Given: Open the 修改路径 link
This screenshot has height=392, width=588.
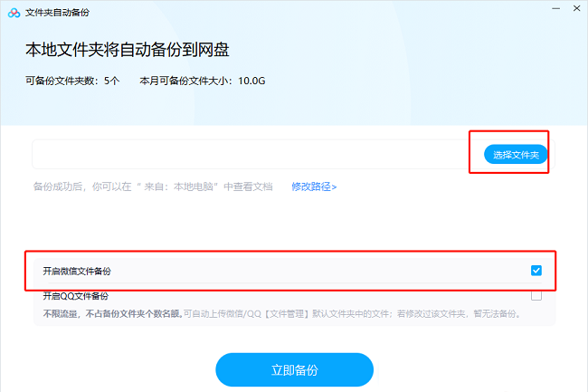Looking at the screenshot, I should point(313,186).
